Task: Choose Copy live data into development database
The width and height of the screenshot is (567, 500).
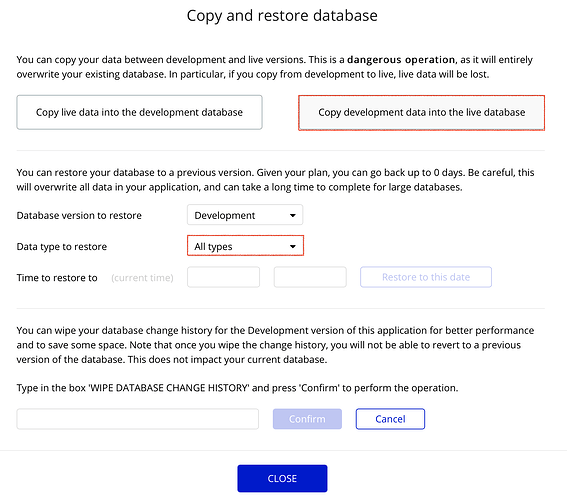Action: pos(139,112)
